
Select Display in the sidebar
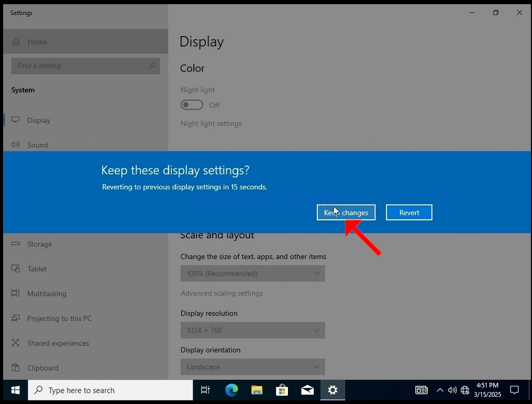coord(85,120)
